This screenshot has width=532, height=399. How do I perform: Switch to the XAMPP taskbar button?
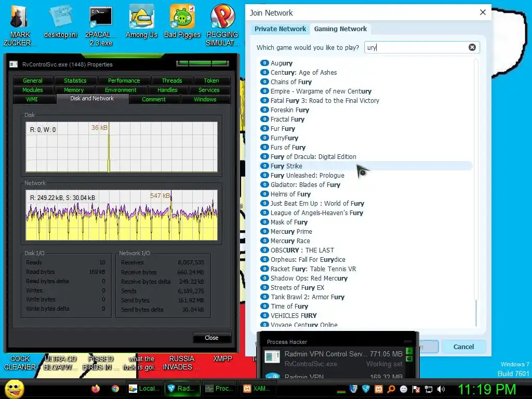(x=258, y=389)
